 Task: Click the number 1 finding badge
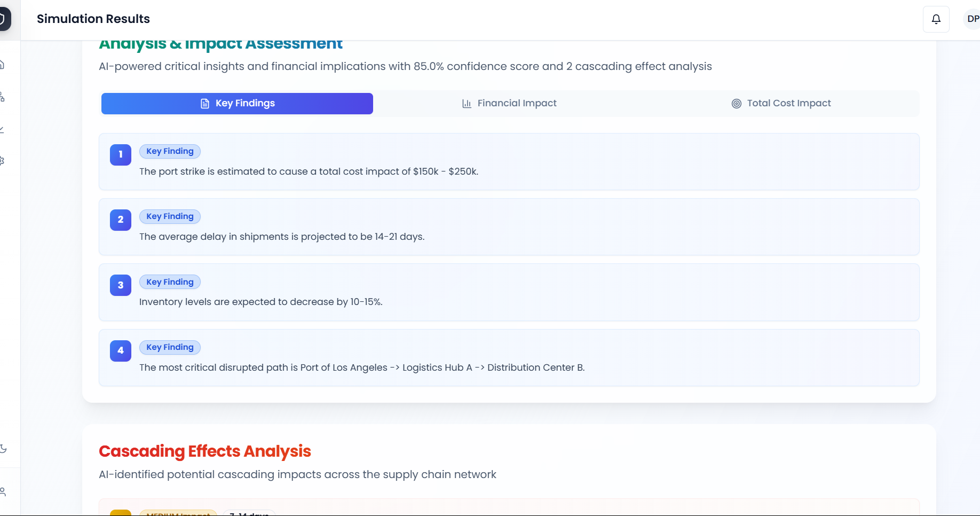121,155
